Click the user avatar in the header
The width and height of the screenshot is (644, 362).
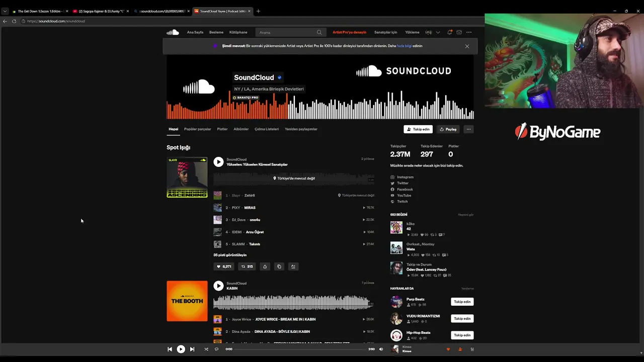click(429, 32)
